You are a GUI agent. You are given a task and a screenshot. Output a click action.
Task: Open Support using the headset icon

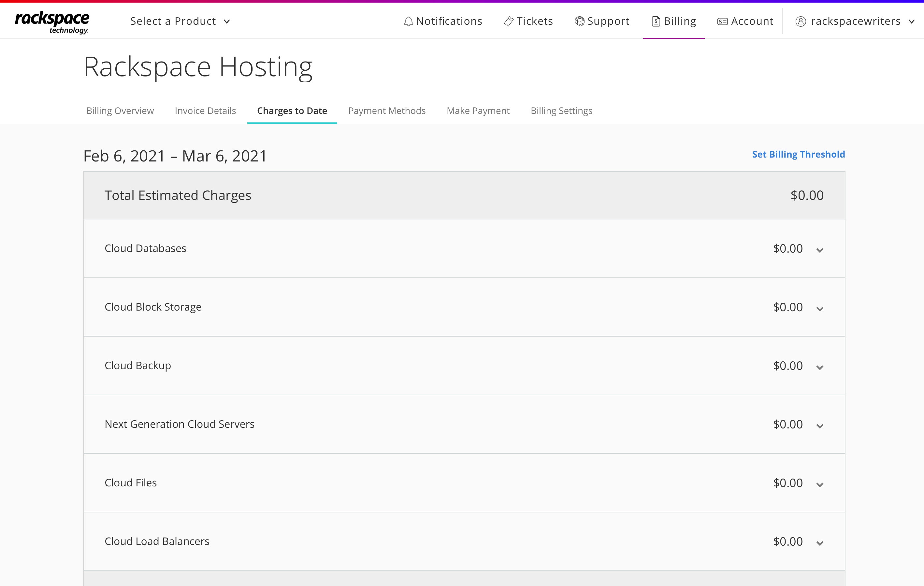(579, 21)
